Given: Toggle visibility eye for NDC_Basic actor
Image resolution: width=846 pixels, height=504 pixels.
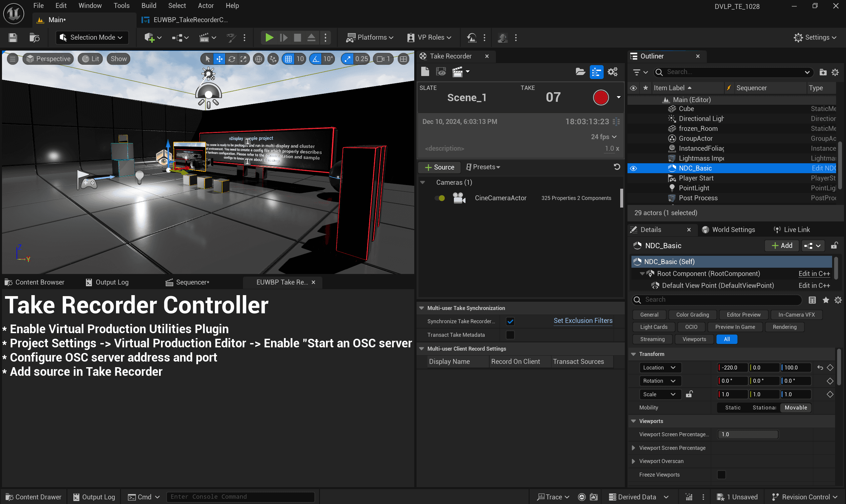Looking at the screenshot, I should (x=633, y=168).
